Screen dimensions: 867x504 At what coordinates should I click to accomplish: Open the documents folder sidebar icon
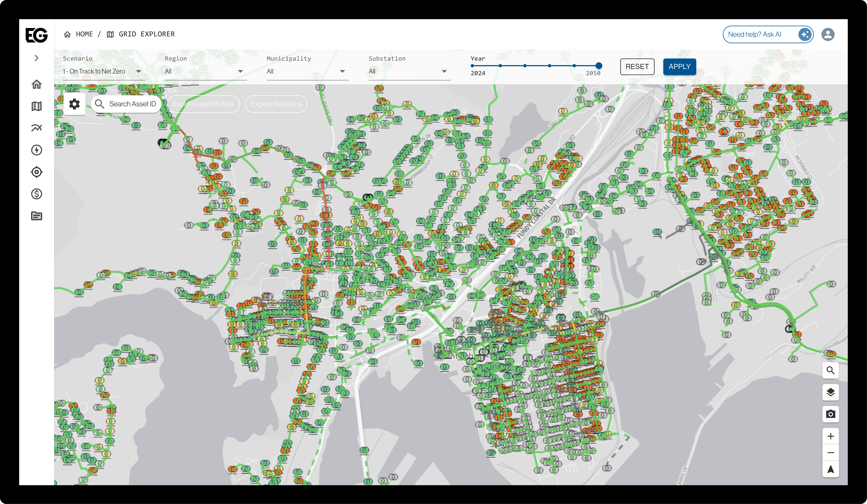pos(36,216)
